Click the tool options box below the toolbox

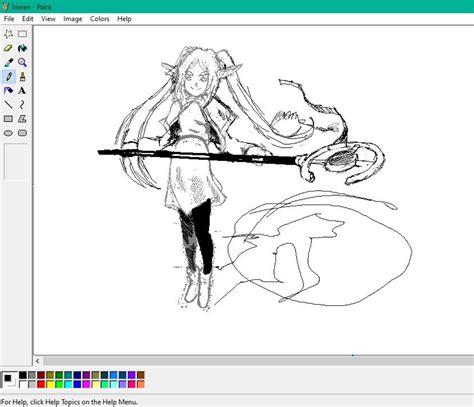tap(15, 162)
